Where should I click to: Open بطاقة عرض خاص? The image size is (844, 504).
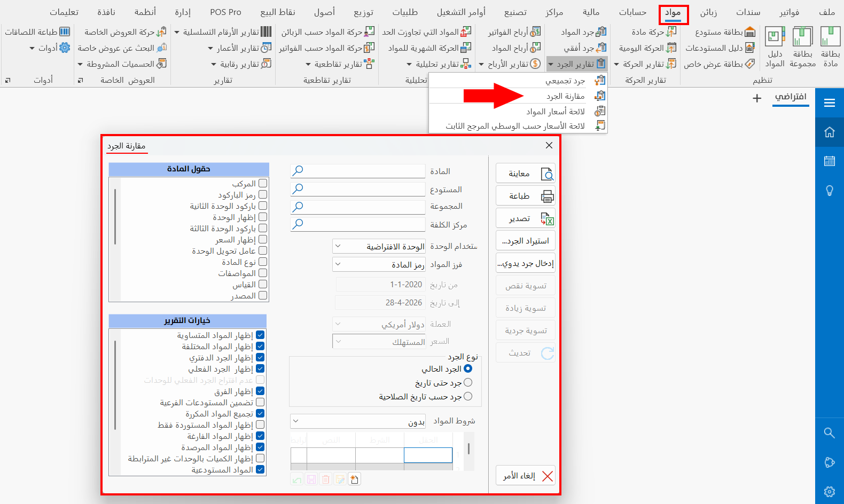[x=719, y=64]
